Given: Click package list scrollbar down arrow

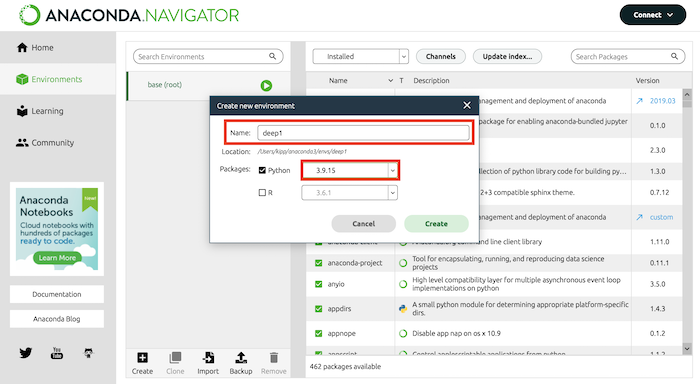Looking at the screenshot, I should (x=687, y=348).
